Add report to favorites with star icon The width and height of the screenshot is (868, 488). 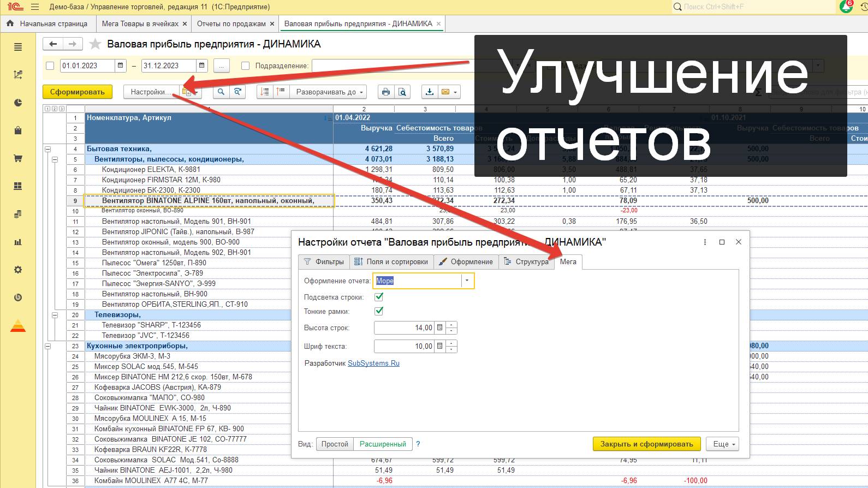pos(95,44)
